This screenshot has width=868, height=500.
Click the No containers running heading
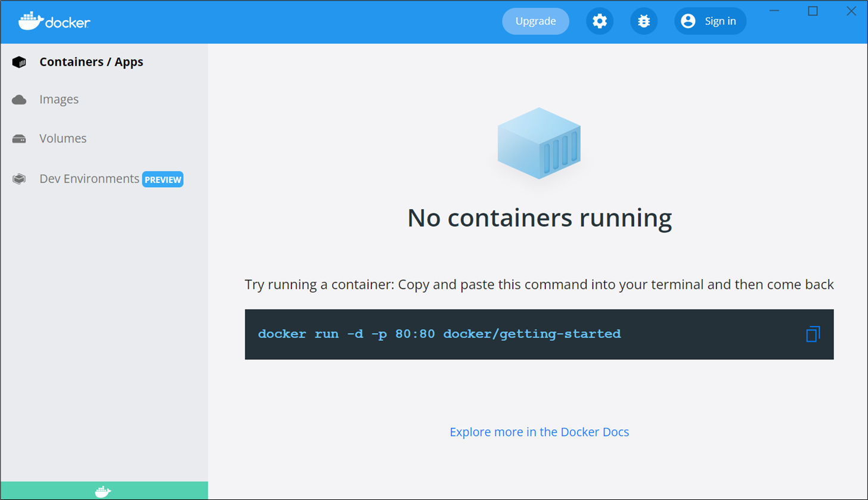coord(540,218)
